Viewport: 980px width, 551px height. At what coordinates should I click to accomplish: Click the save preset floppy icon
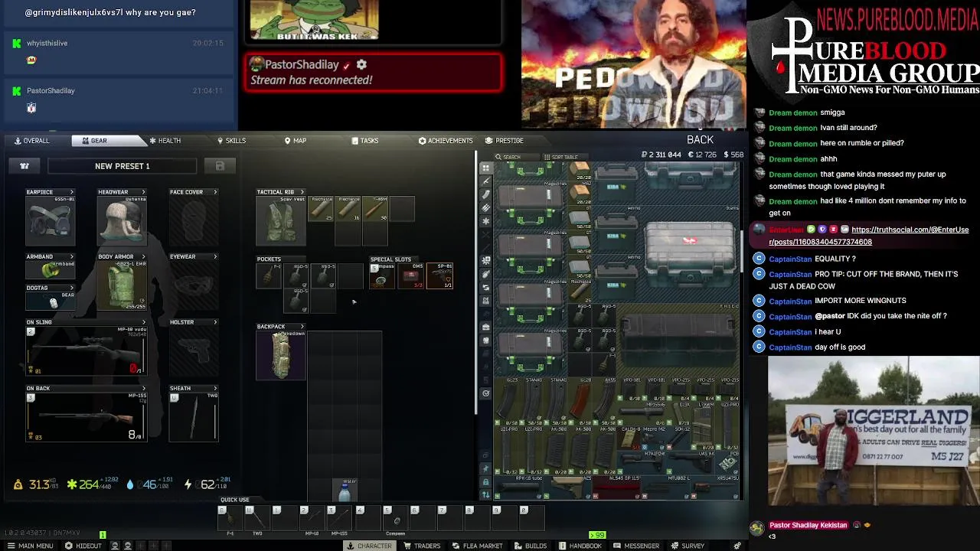coord(220,166)
